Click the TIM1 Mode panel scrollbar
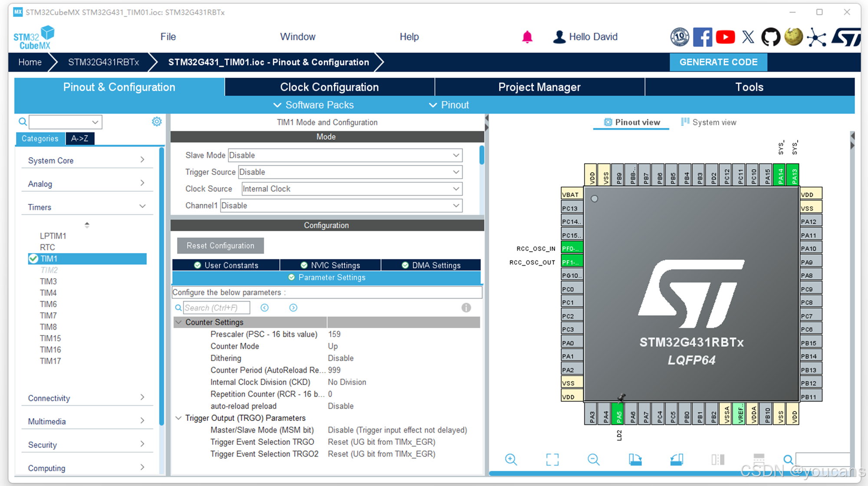Image resolution: width=868 pixels, height=486 pixels. (x=482, y=155)
